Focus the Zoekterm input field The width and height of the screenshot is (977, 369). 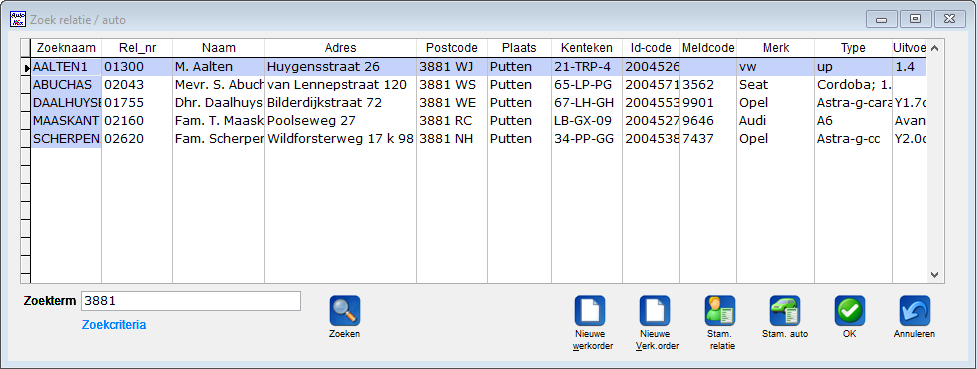click(x=191, y=300)
